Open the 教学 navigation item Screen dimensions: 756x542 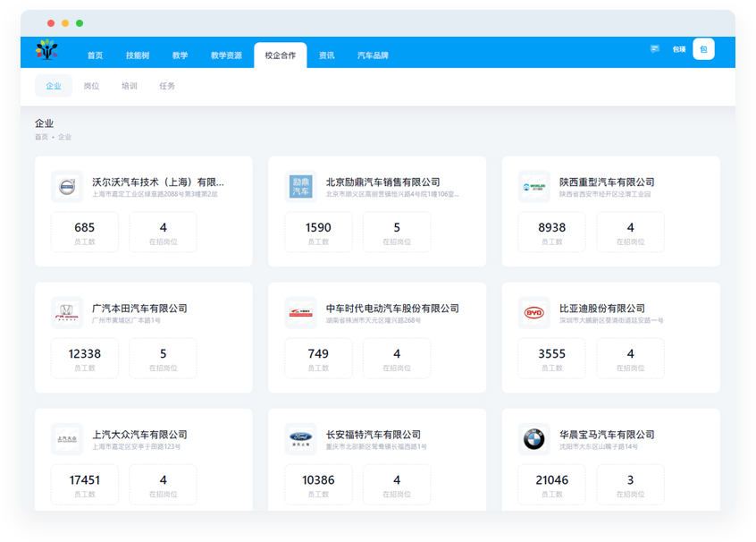pyautogui.click(x=180, y=55)
